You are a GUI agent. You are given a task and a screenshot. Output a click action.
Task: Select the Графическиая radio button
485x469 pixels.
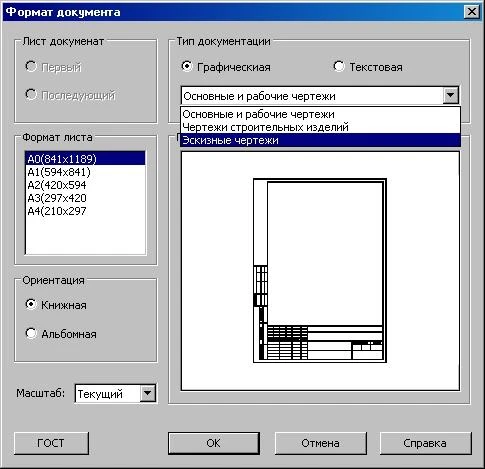(x=187, y=66)
